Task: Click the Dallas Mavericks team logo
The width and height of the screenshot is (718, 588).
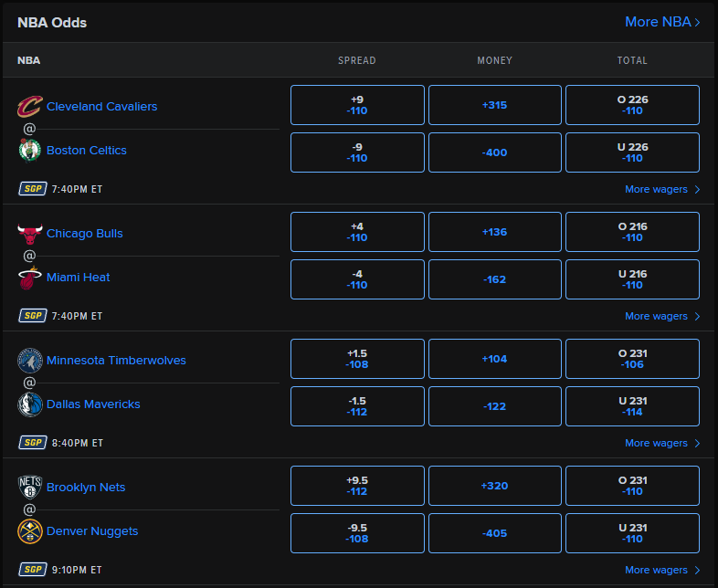Action: click(30, 404)
